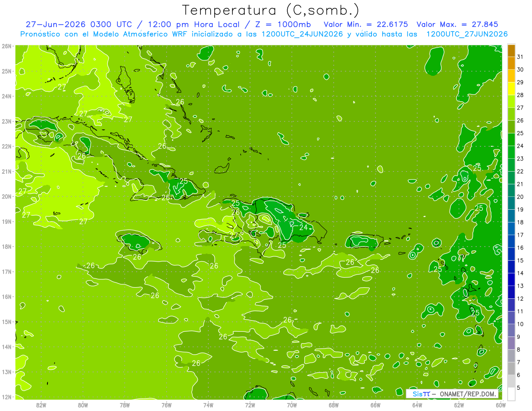The width and height of the screenshot is (532, 411).
Task: Click the "30" value on the color scale
Action: (520, 70)
